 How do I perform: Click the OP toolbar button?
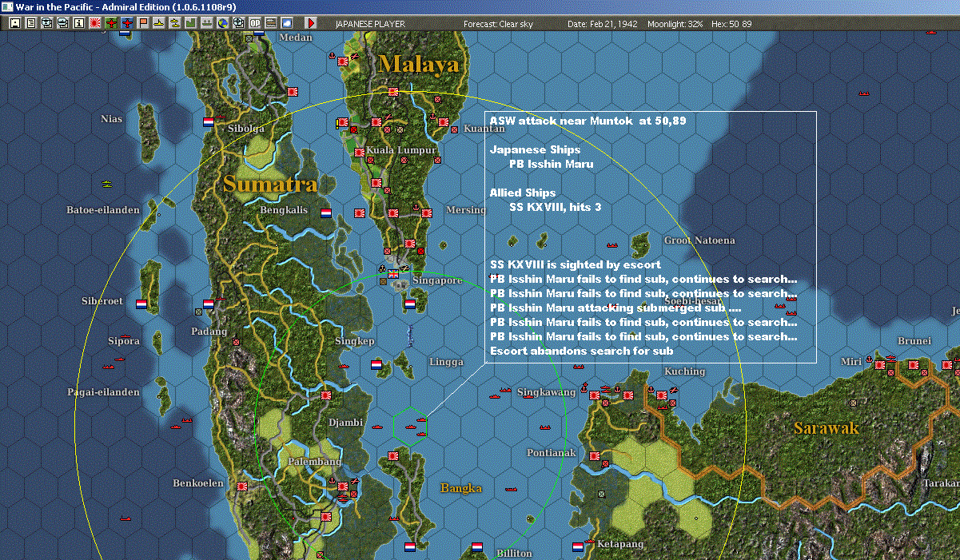255,23
